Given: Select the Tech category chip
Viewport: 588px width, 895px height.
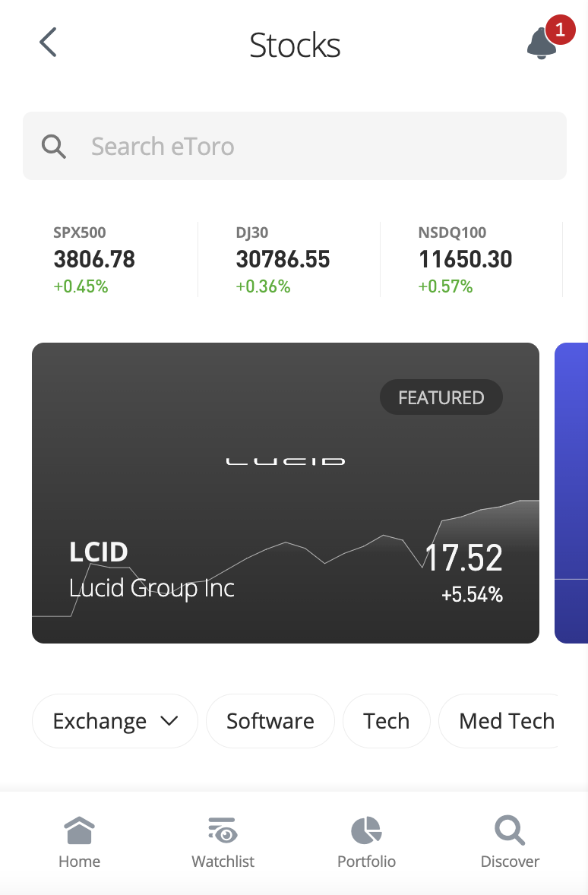Looking at the screenshot, I should (x=386, y=721).
